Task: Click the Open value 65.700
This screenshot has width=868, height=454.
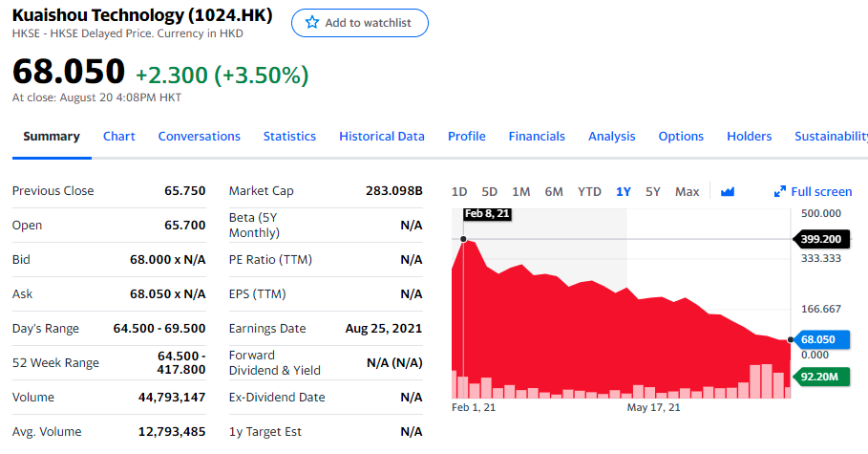Action: click(x=185, y=225)
